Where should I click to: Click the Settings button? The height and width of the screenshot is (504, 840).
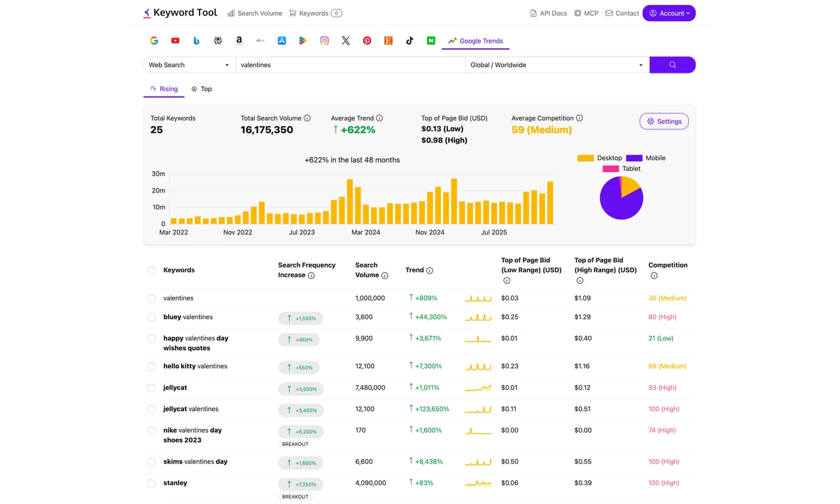[664, 121]
